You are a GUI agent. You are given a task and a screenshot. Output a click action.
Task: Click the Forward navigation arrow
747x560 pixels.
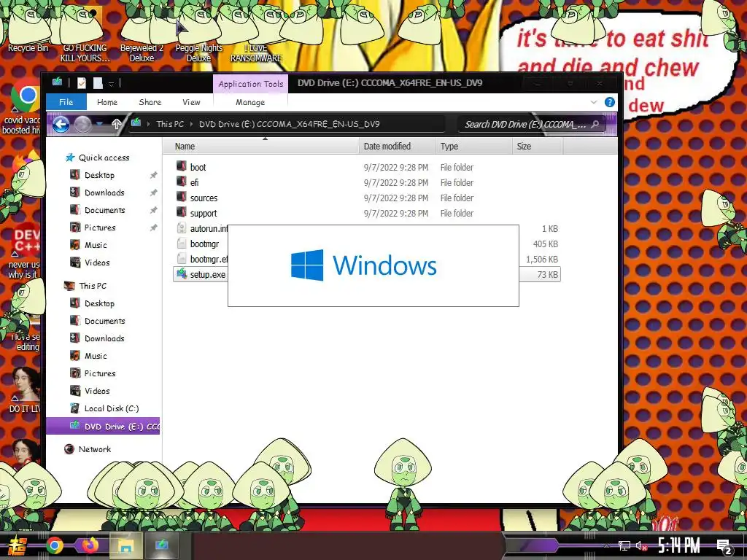tap(82, 124)
